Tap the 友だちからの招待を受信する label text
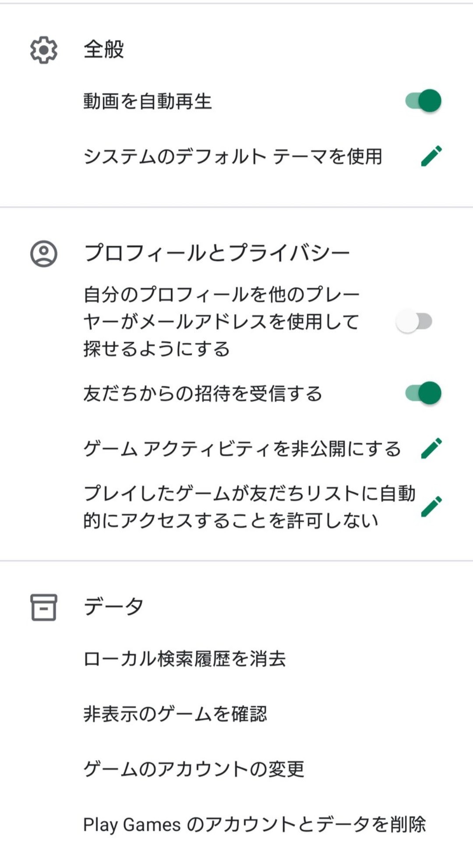473x868 pixels. pyautogui.click(x=203, y=393)
